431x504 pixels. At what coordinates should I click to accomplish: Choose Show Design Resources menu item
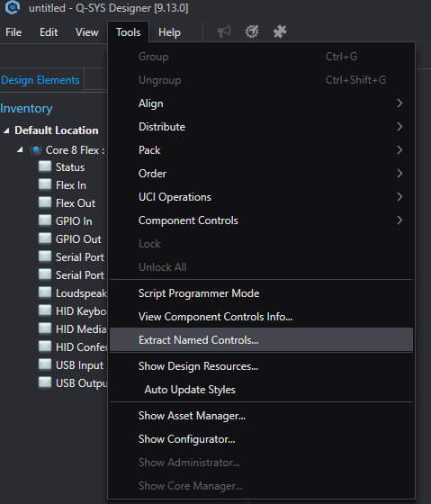[261, 366]
